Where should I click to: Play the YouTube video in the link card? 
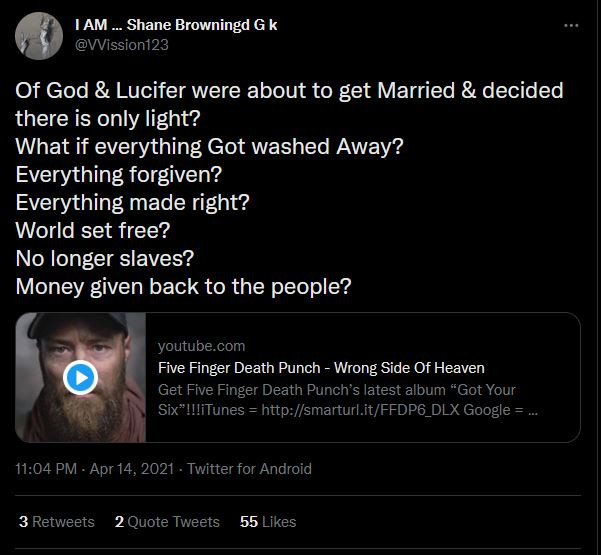point(80,377)
